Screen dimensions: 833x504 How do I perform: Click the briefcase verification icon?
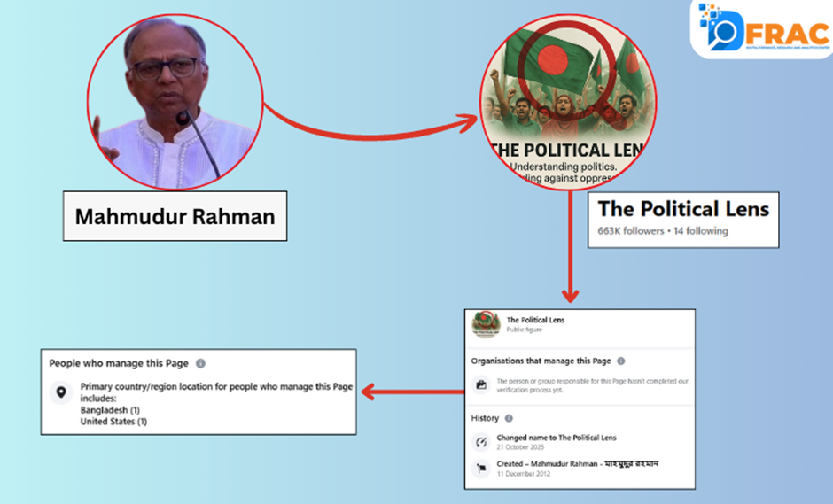pyautogui.click(x=481, y=384)
